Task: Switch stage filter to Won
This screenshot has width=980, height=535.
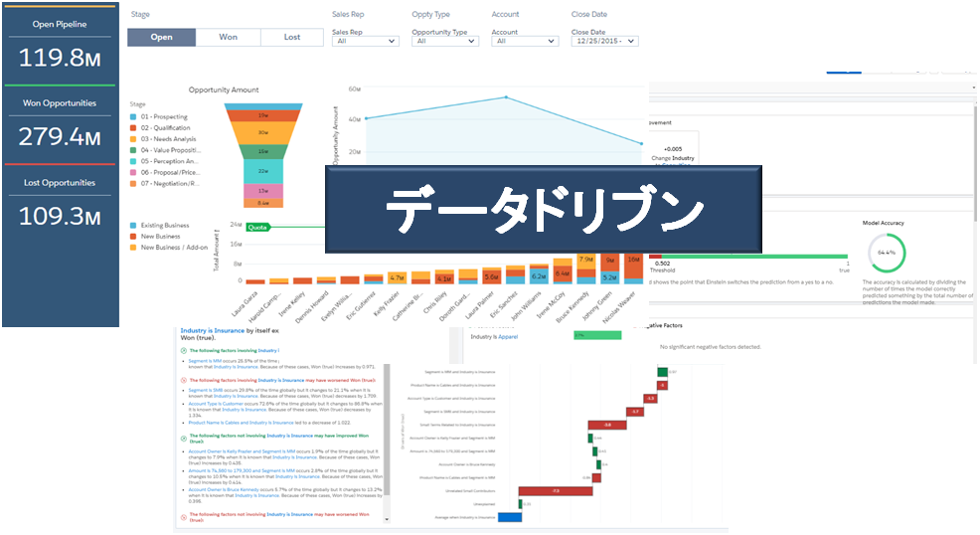Action: tap(228, 37)
